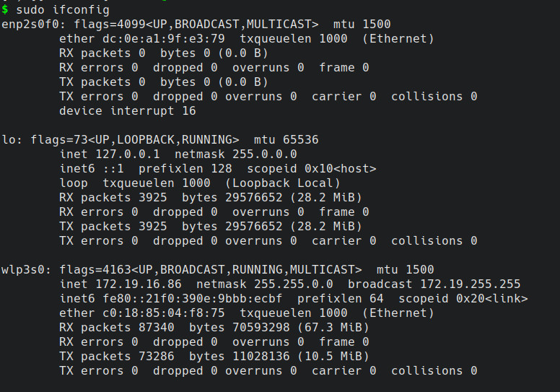
Task: Click the 'mtu 65536' value
Action: (286, 140)
